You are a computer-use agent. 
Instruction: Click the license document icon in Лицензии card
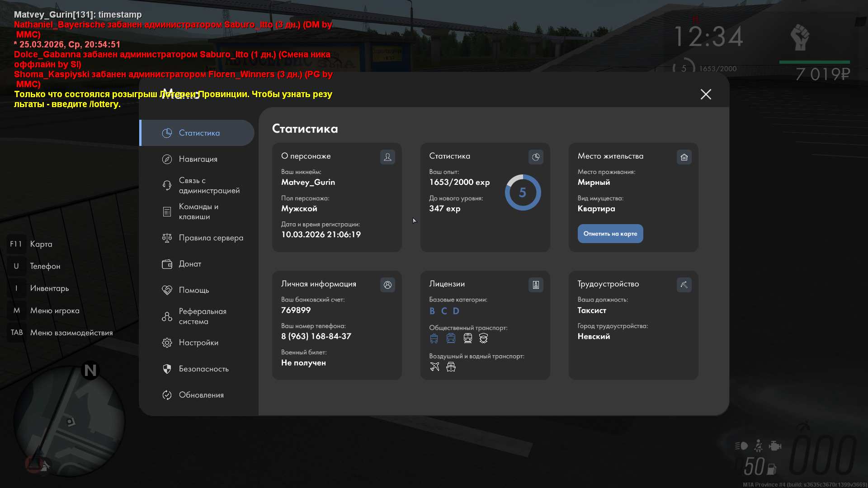pyautogui.click(x=536, y=285)
